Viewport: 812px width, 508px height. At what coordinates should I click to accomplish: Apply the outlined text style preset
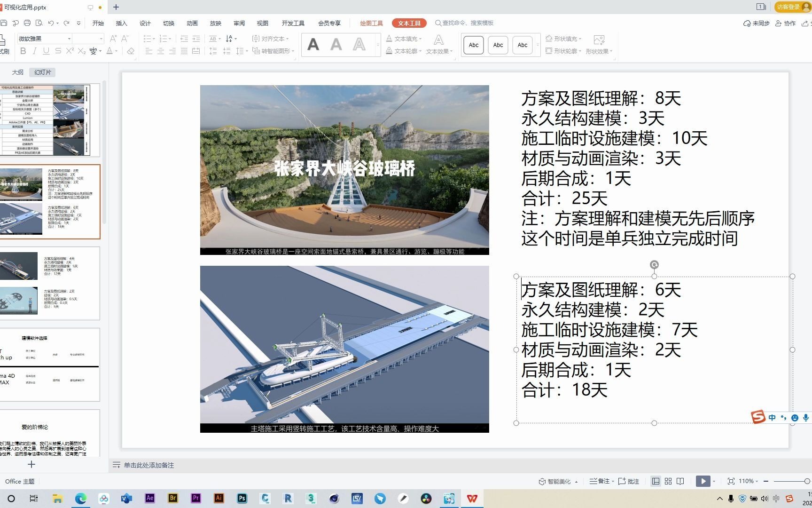pos(359,45)
